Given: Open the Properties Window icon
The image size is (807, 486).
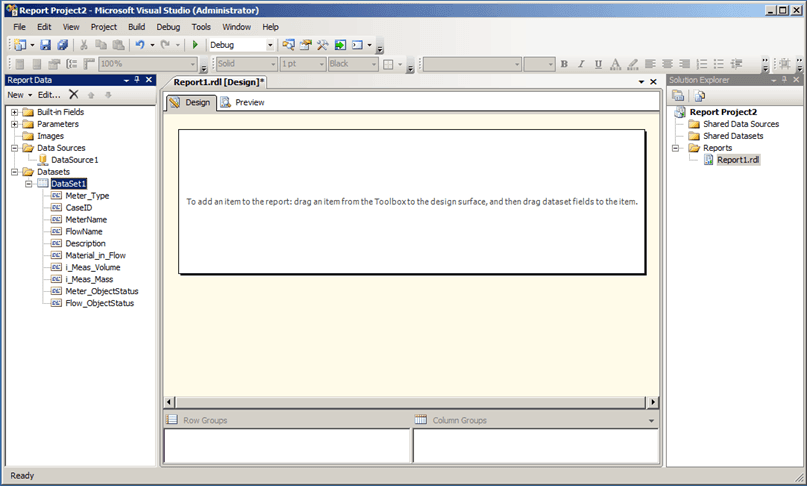Looking at the screenshot, I should click(x=306, y=45).
